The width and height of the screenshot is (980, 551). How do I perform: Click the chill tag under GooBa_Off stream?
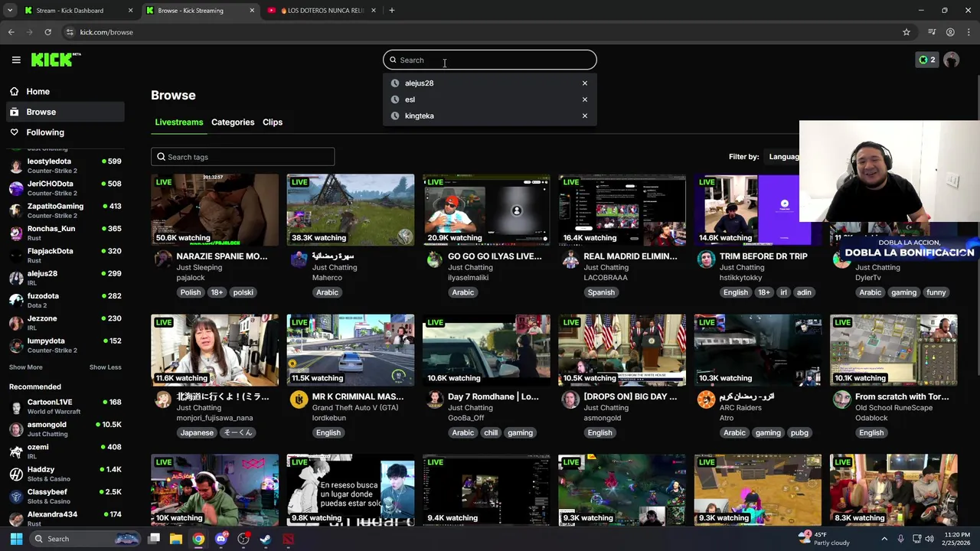click(x=491, y=432)
